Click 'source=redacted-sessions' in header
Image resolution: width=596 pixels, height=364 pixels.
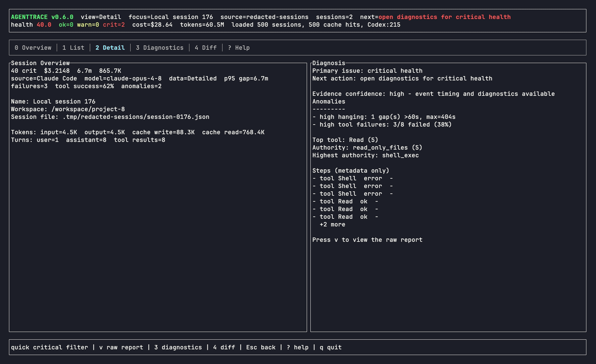point(265,17)
